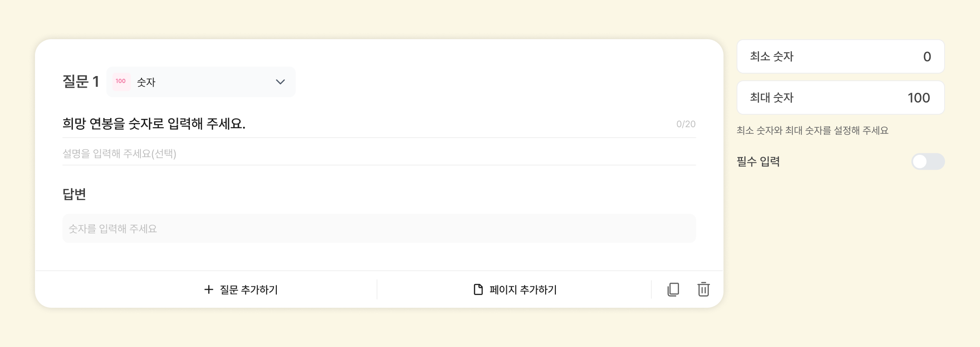
Task: Click the 최소 숫자와 최대 숫자를 설정해 주세요 hint
Action: 812,131
